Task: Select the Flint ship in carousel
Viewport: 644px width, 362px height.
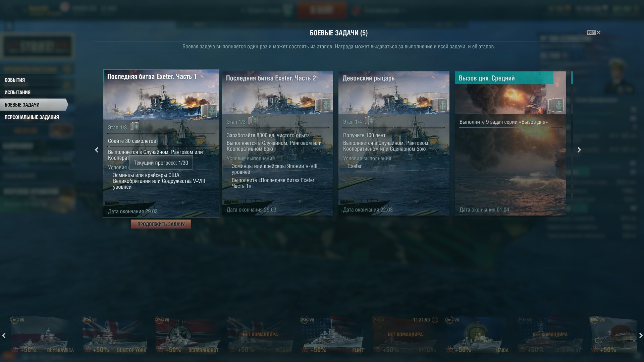Action: (x=332, y=335)
